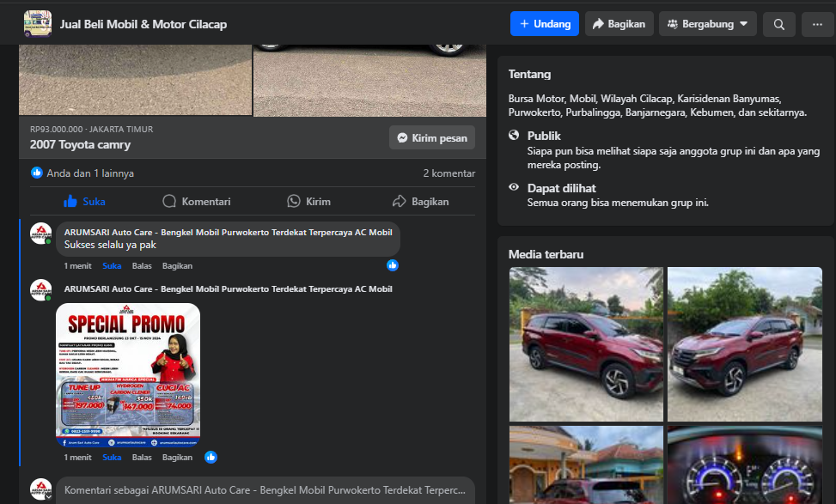Click the like reaction badge on the 'Sukses selalu' comment
Viewport: 836px width, 504px height.
(393, 265)
